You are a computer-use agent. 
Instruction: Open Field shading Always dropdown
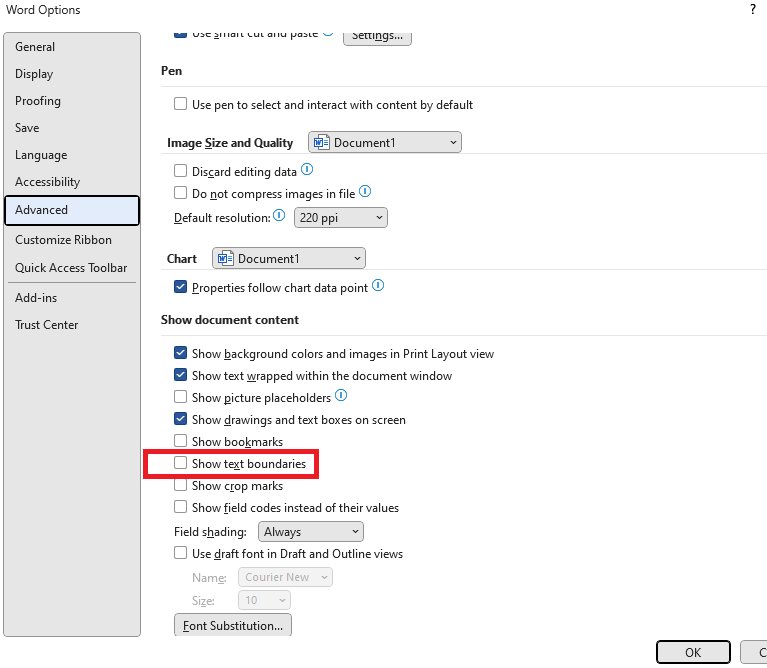(311, 532)
